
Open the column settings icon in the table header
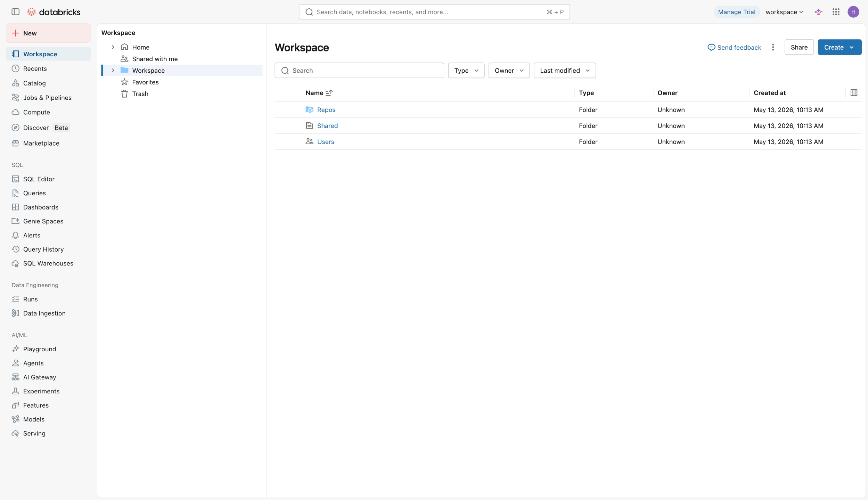[854, 93]
